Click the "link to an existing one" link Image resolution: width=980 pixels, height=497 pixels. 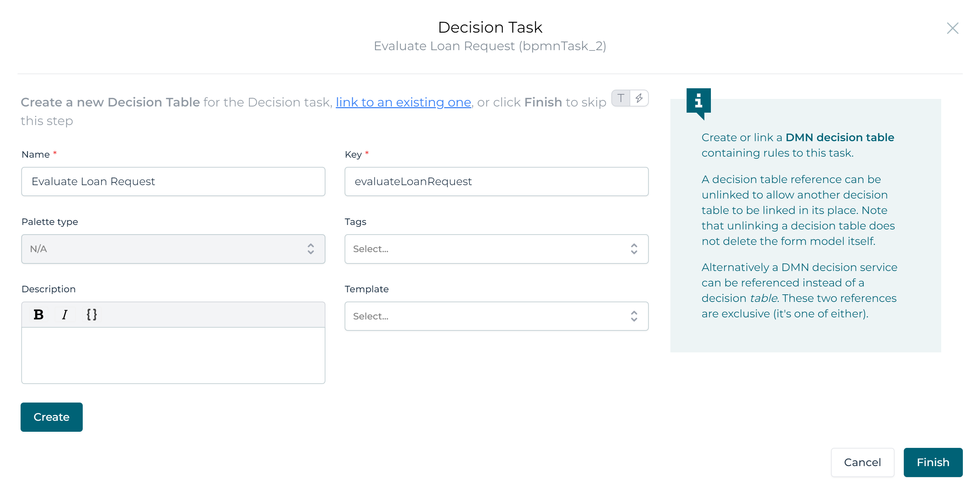[x=403, y=102]
